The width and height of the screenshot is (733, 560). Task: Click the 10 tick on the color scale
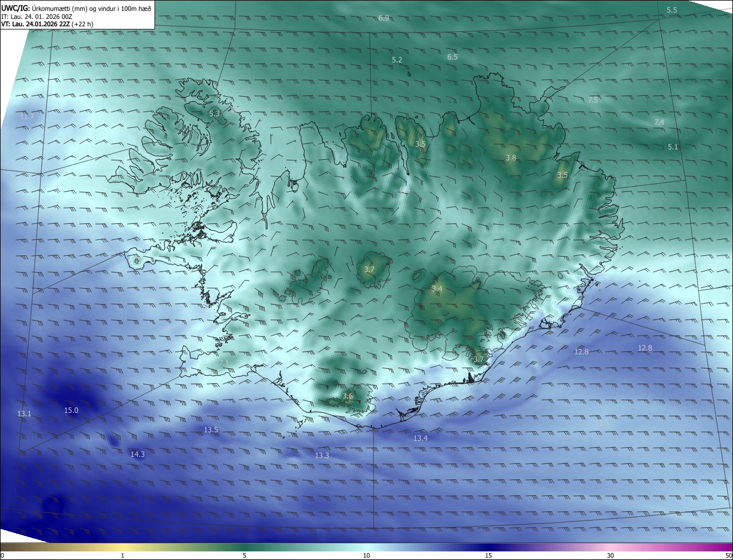tap(366, 555)
